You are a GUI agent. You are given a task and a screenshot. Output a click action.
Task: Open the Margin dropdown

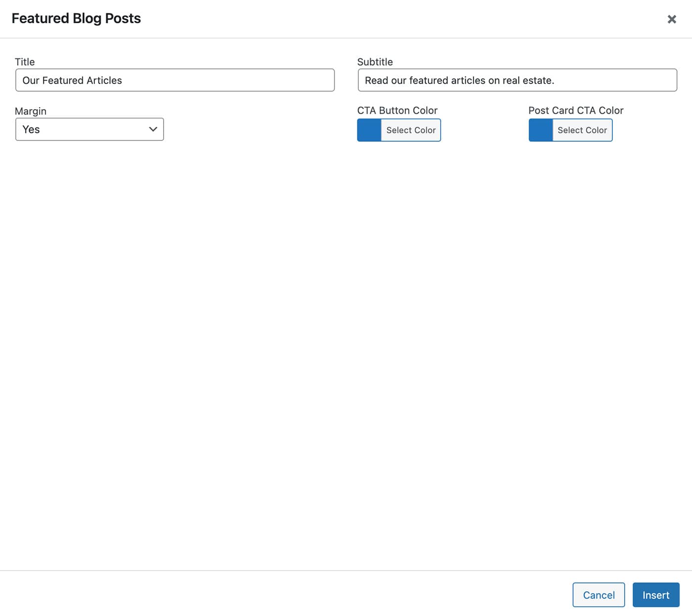(89, 129)
